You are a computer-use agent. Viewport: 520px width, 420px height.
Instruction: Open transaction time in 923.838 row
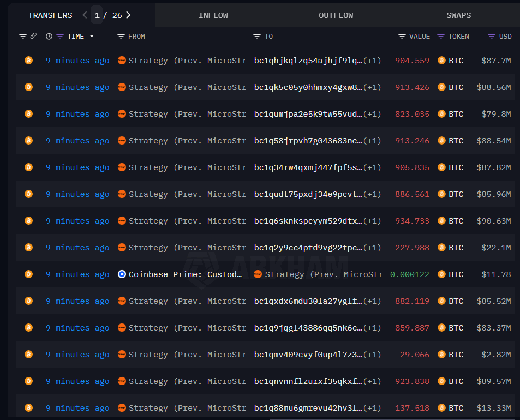coord(77,382)
